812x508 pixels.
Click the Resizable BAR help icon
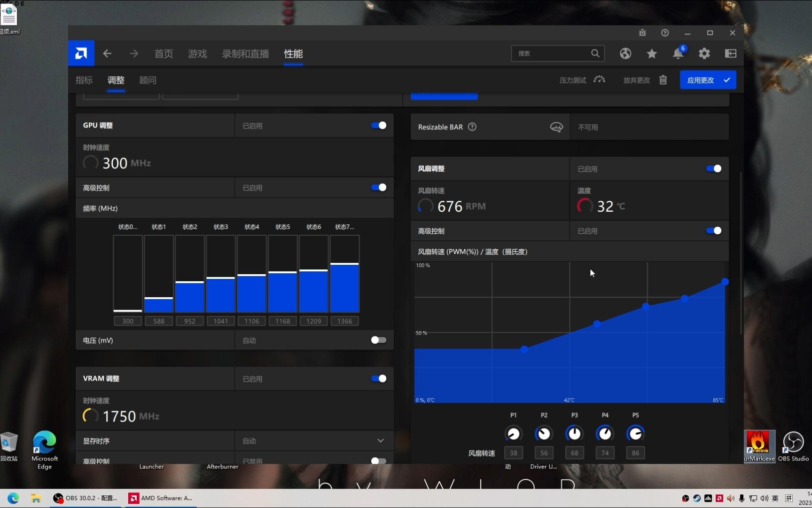(x=472, y=127)
